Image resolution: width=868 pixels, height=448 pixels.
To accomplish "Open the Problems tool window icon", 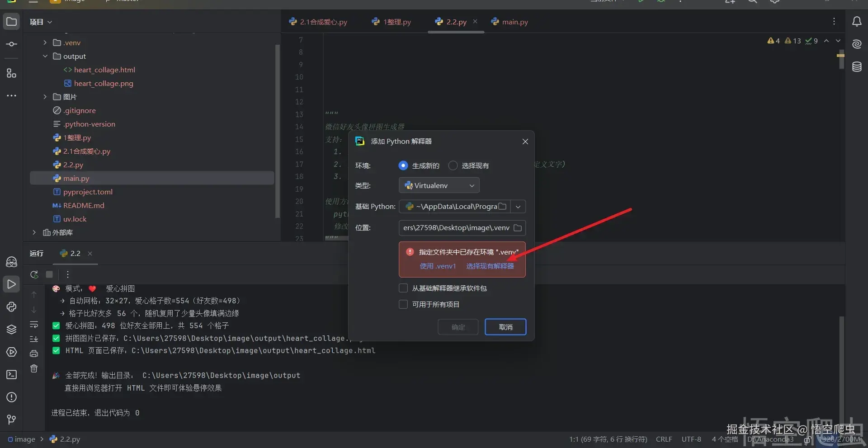I will 11,397.
